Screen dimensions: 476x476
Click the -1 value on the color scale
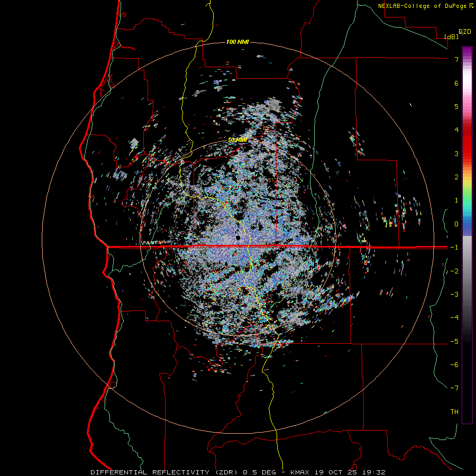pyautogui.click(x=454, y=248)
